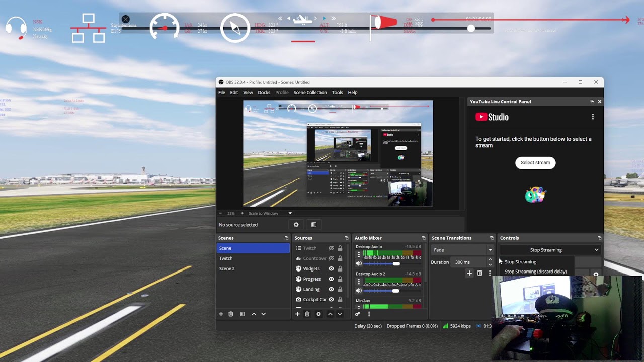Screen dimensions: 644x362
Task: Open the Docks menu
Action: [264, 93]
